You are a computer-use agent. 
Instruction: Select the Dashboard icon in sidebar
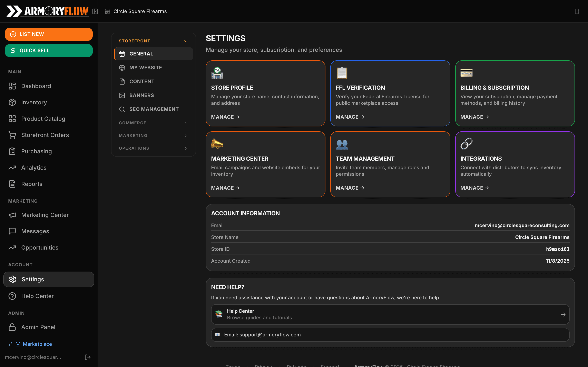click(12, 86)
